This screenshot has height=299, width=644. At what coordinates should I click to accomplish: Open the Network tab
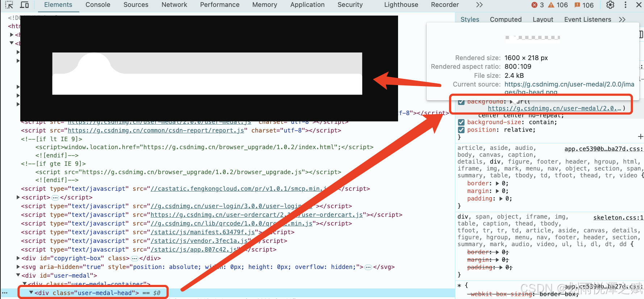[174, 5]
